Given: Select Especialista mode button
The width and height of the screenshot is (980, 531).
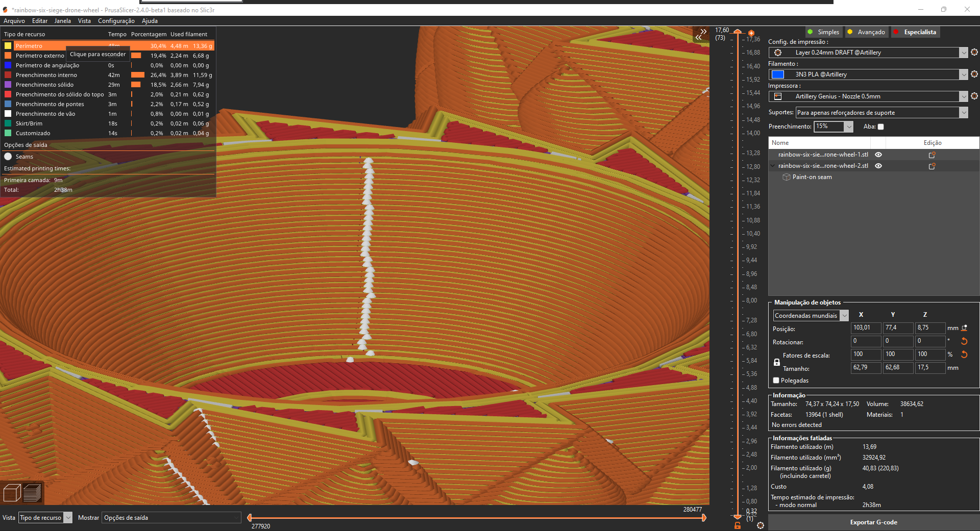Looking at the screenshot, I should [915, 32].
